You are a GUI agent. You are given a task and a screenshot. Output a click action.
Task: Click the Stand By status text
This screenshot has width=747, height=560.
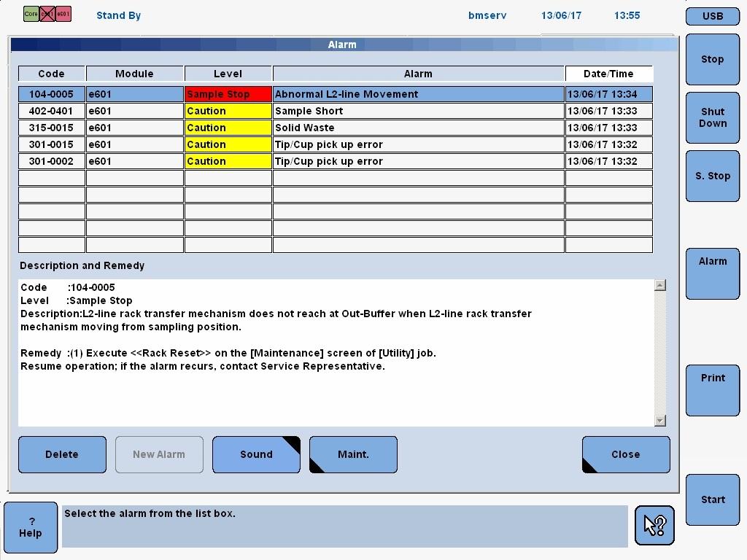(x=119, y=15)
